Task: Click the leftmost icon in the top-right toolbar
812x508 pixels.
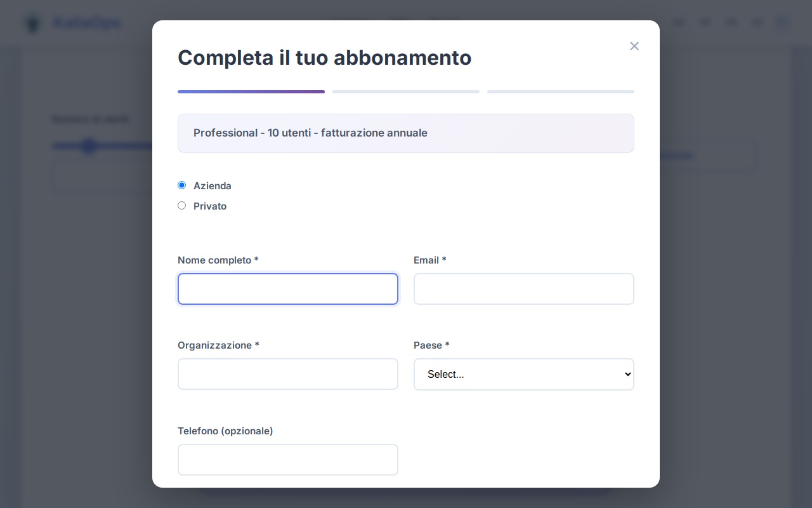Action: [x=679, y=22]
